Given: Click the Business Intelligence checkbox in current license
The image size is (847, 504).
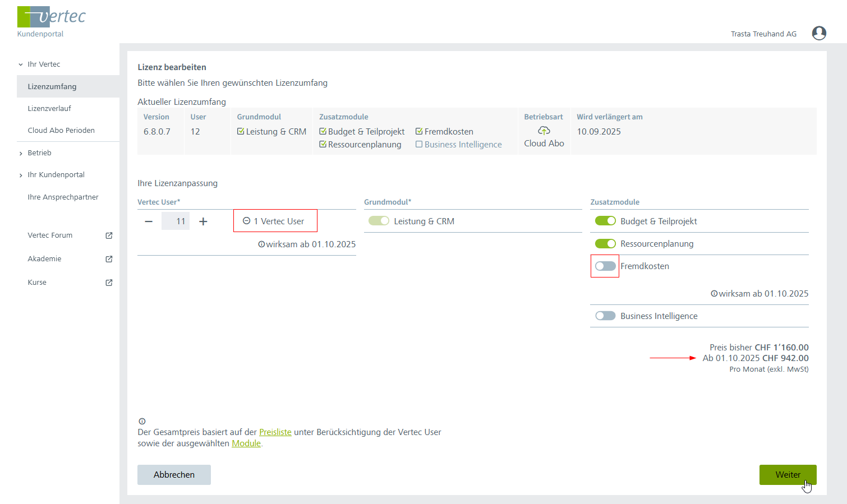Looking at the screenshot, I should [x=419, y=144].
